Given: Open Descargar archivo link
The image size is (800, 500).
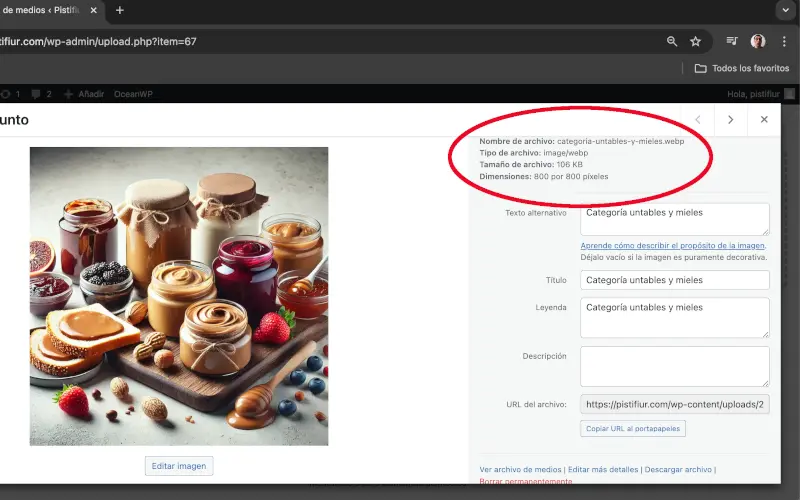Looking at the screenshot, I should click(678, 469).
